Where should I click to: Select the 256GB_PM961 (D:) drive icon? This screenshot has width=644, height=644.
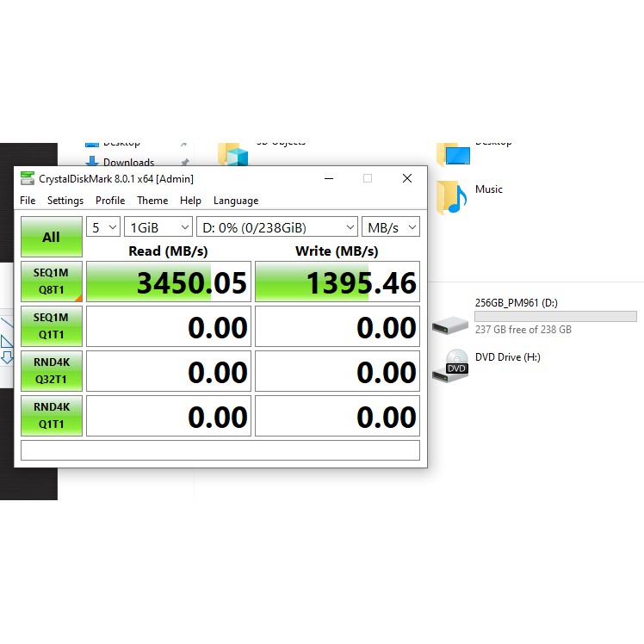(451, 324)
